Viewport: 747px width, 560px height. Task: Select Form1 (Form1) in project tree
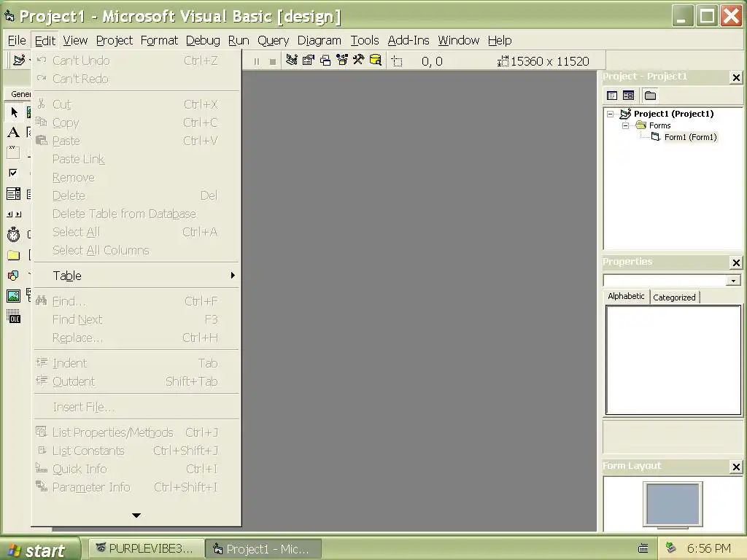(690, 137)
